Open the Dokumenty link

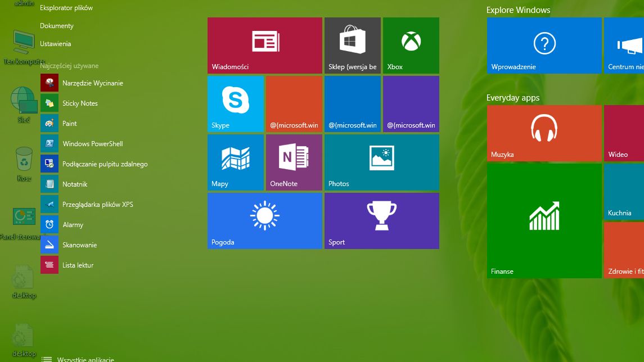pyautogui.click(x=57, y=26)
